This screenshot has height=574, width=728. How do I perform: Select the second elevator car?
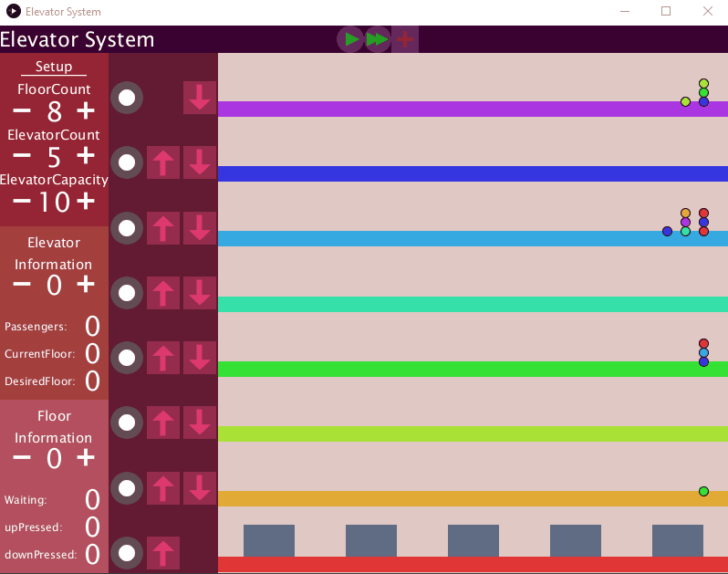pyautogui.click(x=371, y=540)
